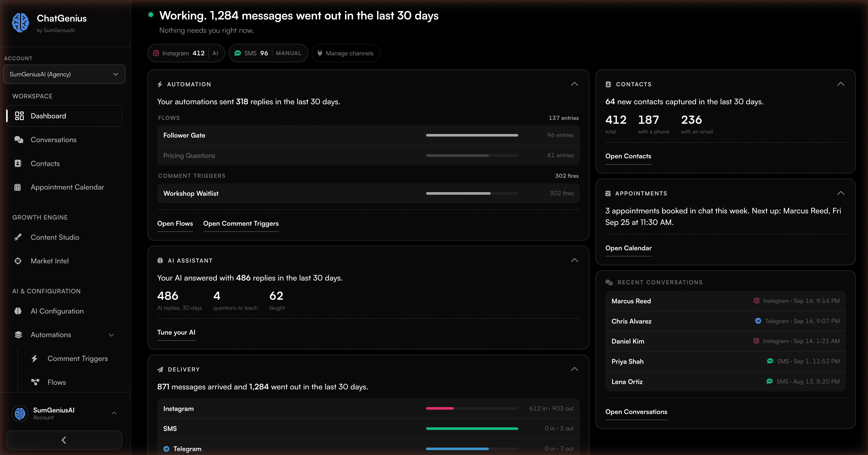868x455 pixels.
Task: Click the Flows diagram icon
Action: tap(35, 382)
